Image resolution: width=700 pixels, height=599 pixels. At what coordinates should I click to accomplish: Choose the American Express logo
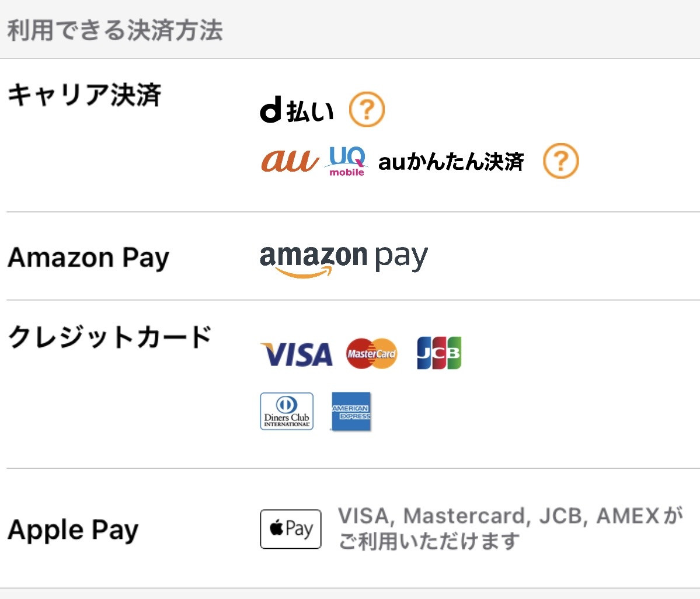[351, 412]
